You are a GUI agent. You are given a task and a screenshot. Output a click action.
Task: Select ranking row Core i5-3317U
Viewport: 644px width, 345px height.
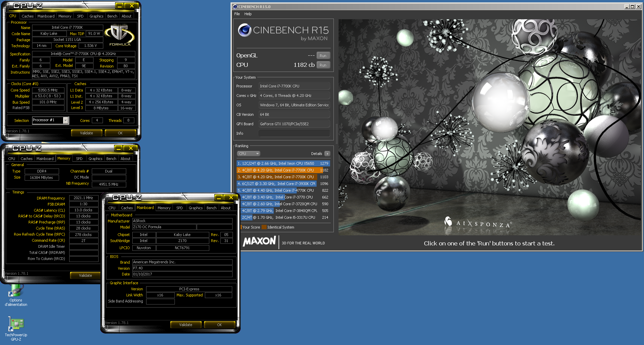pos(285,217)
